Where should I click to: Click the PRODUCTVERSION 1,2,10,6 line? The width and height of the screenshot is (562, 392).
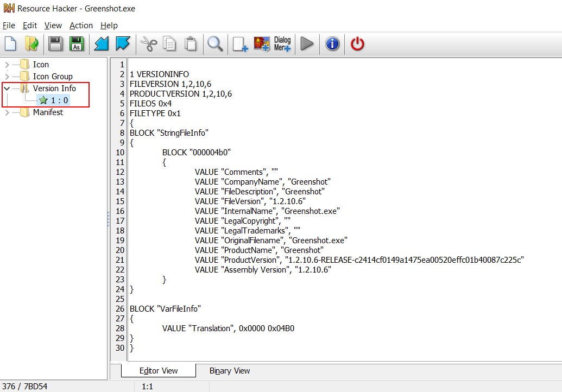point(181,93)
